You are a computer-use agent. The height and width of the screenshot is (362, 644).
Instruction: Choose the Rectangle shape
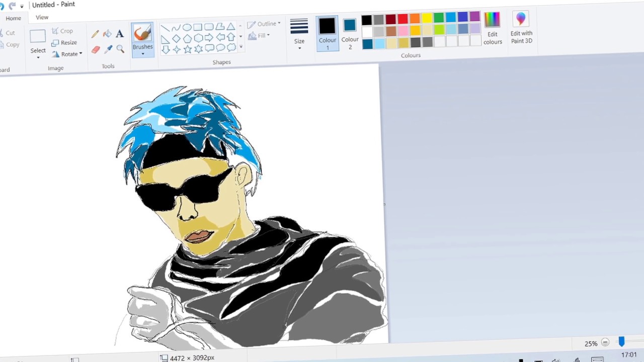[x=198, y=27]
